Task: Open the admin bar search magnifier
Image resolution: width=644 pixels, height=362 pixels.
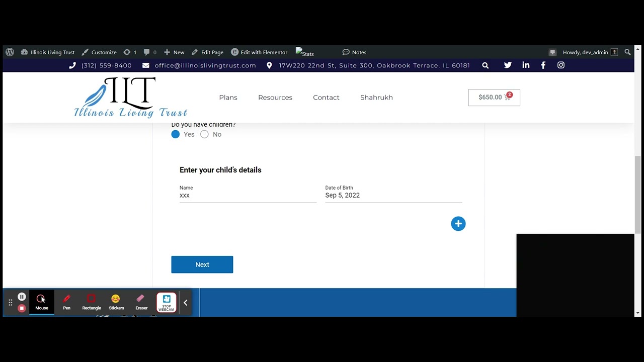Action: point(627,52)
